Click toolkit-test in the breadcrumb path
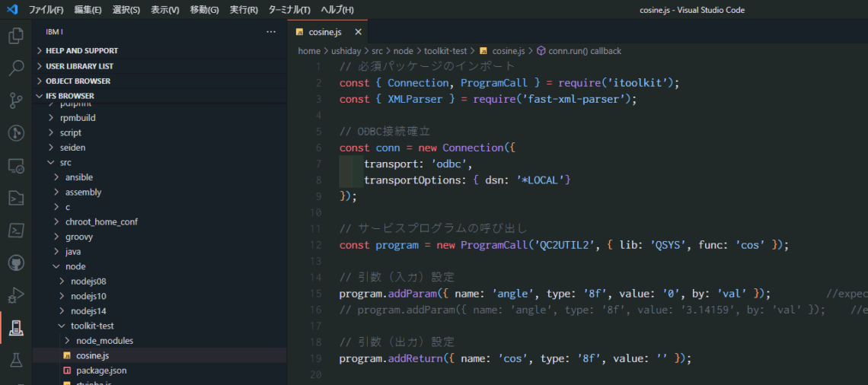This screenshot has height=385, width=868. coord(445,51)
